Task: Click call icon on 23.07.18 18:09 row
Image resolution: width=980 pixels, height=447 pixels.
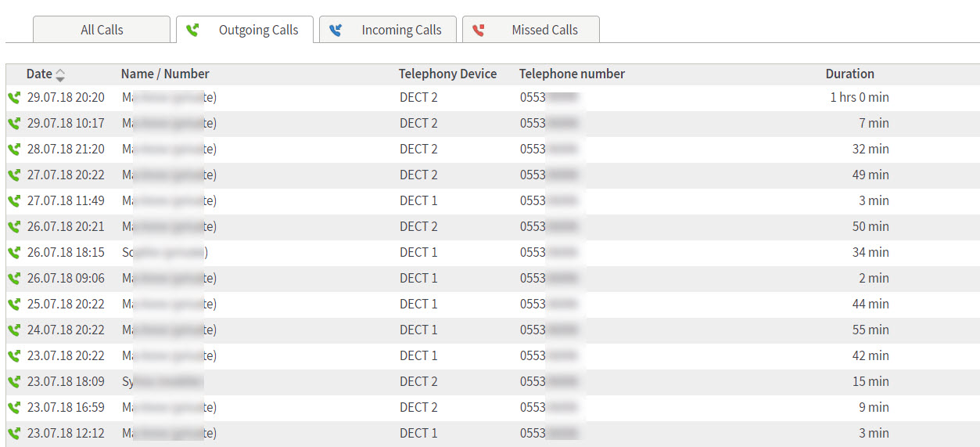Action: point(13,382)
